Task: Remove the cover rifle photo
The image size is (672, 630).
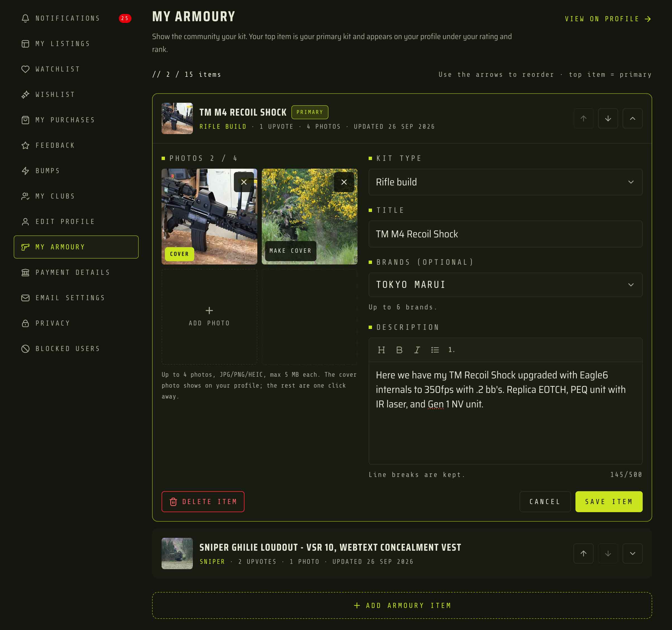Action: (x=244, y=182)
